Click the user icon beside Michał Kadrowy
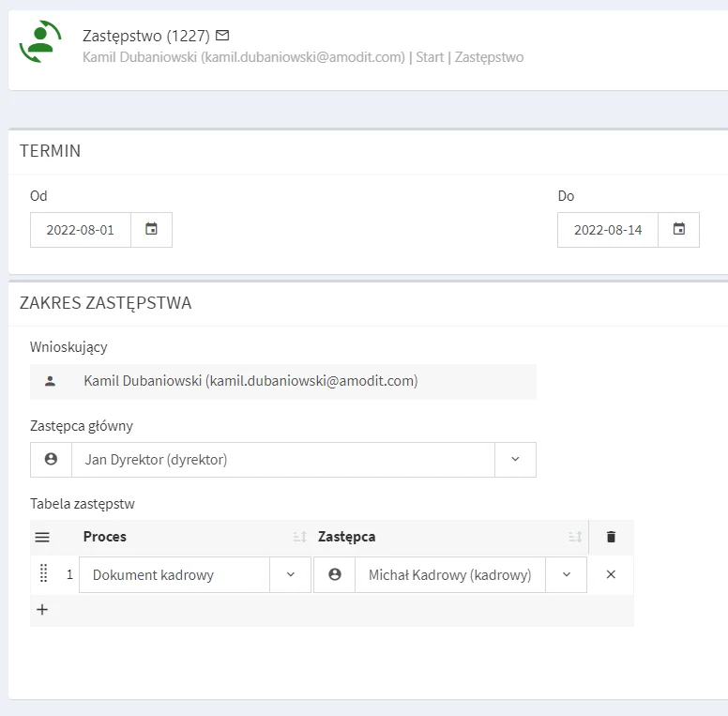 pos(335,574)
